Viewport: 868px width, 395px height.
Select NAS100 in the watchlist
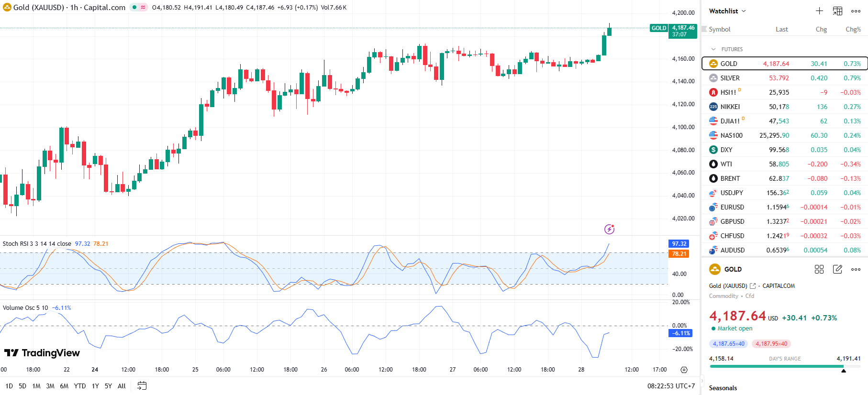point(731,135)
